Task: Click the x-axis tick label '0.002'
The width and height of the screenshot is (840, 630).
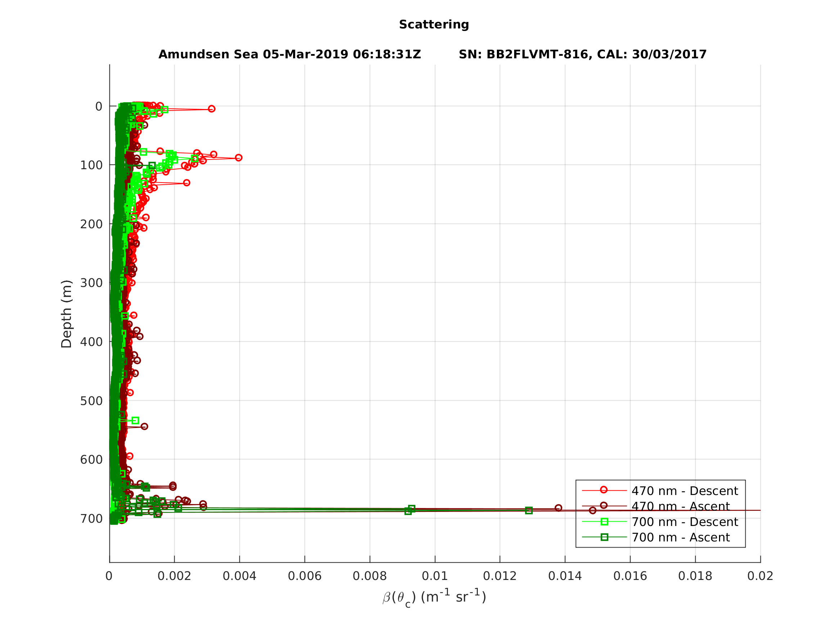Action: point(174,576)
